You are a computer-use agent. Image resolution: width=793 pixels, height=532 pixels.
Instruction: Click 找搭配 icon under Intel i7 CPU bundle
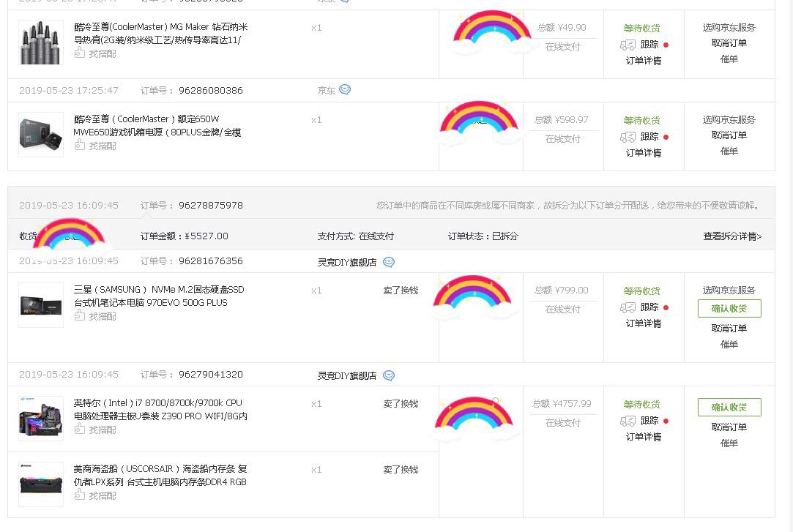[79, 430]
